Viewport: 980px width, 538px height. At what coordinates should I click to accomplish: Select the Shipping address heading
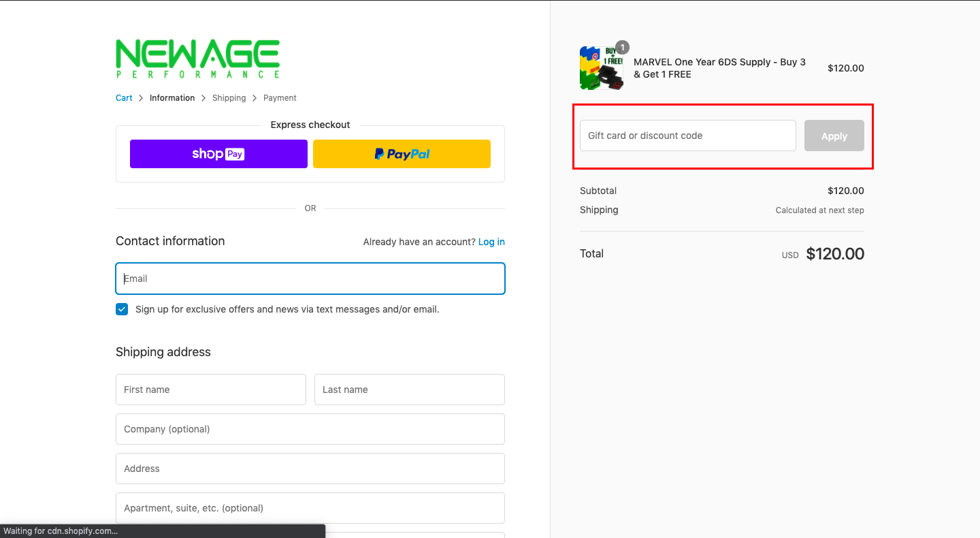[163, 352]
